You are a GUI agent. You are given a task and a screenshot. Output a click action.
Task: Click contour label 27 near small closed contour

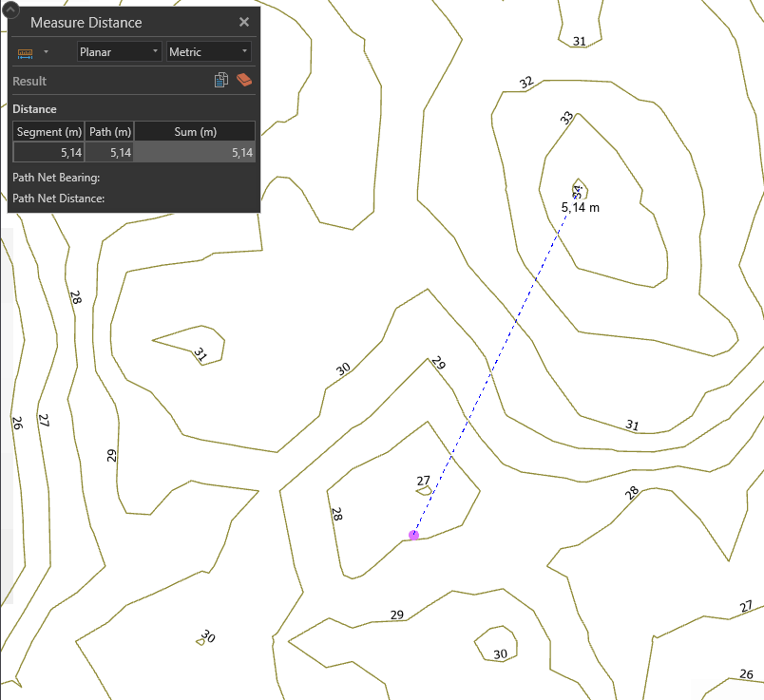click(x=424, y=481)
